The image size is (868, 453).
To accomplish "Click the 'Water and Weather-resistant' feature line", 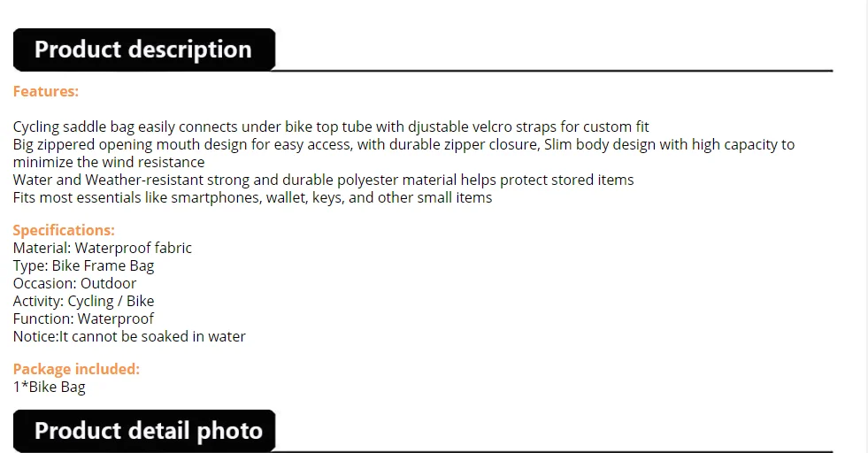I will 323,180.
